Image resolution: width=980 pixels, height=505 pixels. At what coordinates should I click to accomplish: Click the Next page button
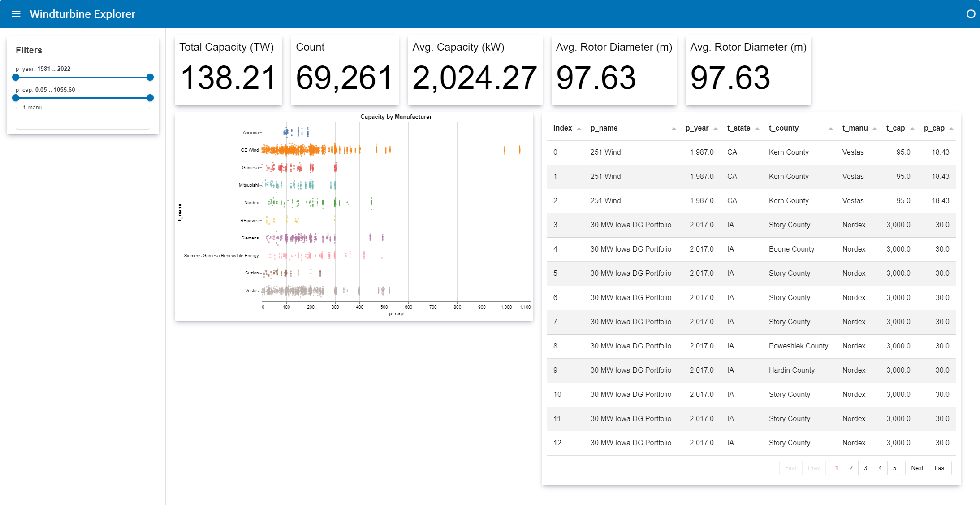[917, 468]
